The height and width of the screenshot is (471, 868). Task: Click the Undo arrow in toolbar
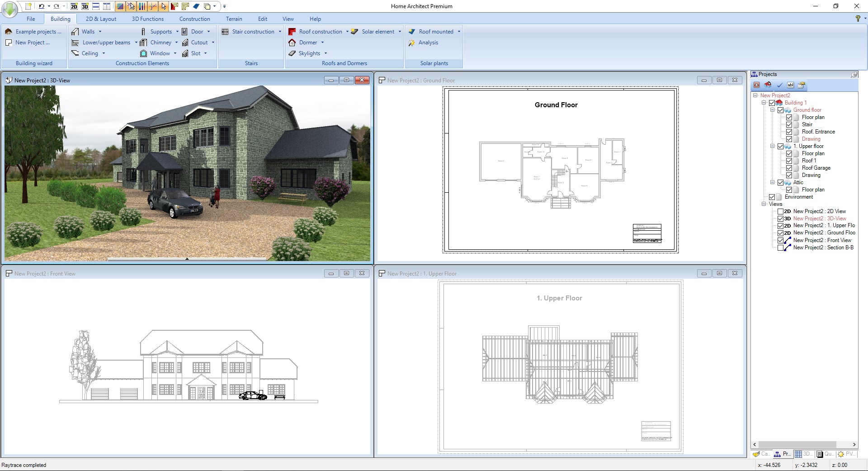click(x=41, y=6)
